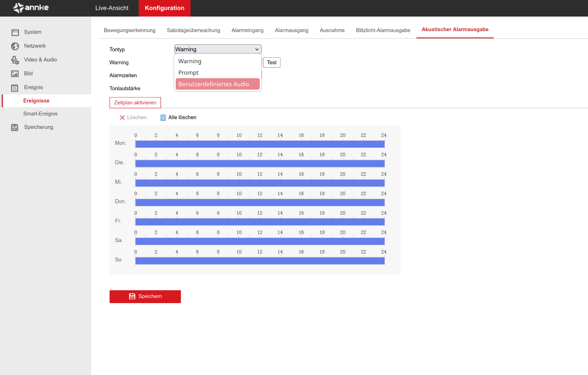Click Monday's blue schedule bar
Viewport: 588px width, 375px height.
click(260, 144)
